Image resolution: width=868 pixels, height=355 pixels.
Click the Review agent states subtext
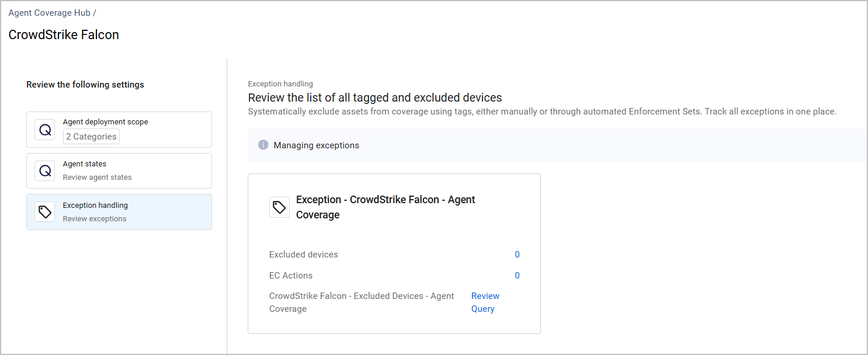point(97,178)
